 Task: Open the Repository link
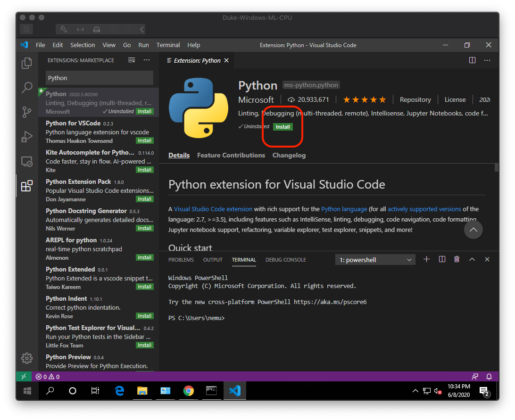[x=415, y=99]
